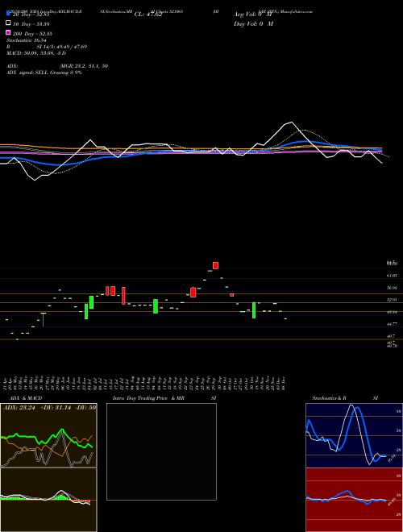Click the empty Intra Day Trading Price box
This screenshot has width=403, height=532.
[161, 451]
